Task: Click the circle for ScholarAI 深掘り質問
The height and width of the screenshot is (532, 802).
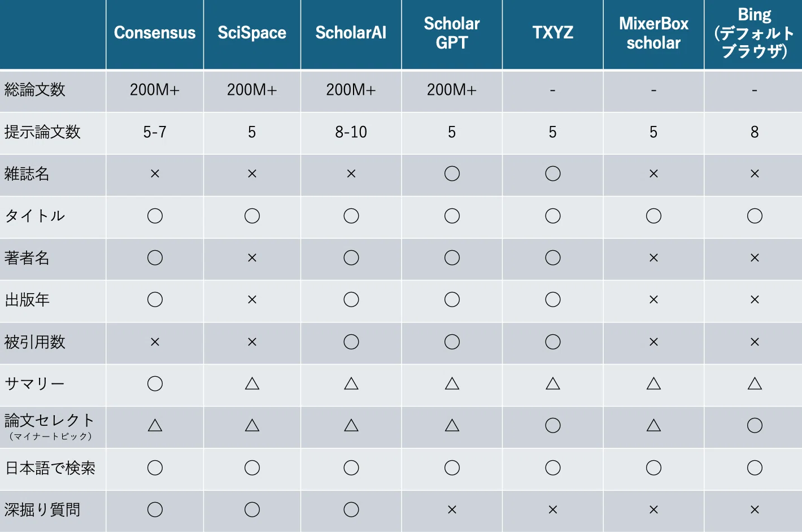Action: pos(351,510)
